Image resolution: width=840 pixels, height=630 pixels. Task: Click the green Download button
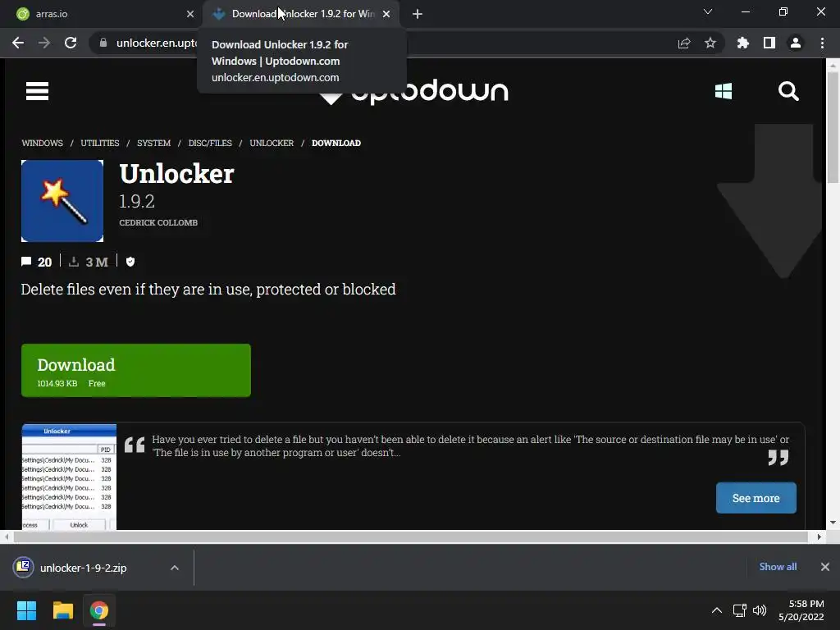point(136,370)
